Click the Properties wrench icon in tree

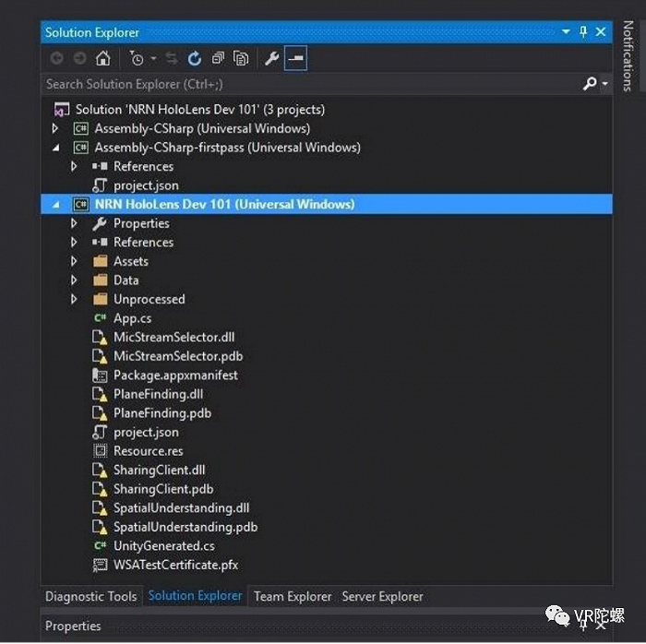click(x=100, y=223)
